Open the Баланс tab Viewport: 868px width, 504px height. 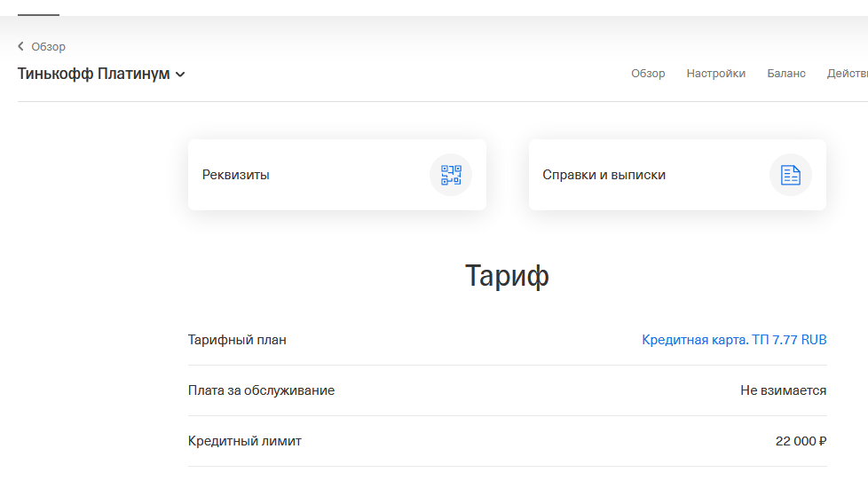(x=786, y=74)
